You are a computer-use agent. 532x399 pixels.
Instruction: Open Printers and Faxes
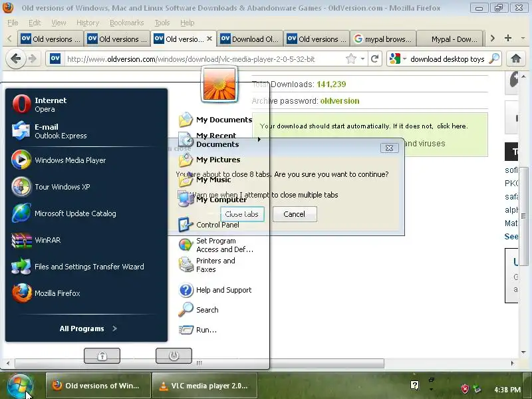coord(207,265)
